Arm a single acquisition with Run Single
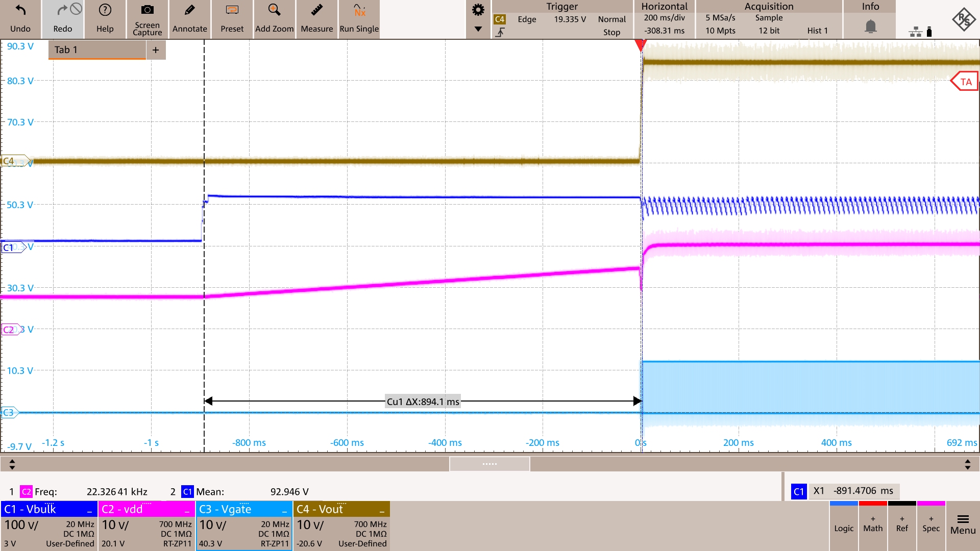Image resolution: width=980 pixels, height=551 pixels. (x=359, y=19)
